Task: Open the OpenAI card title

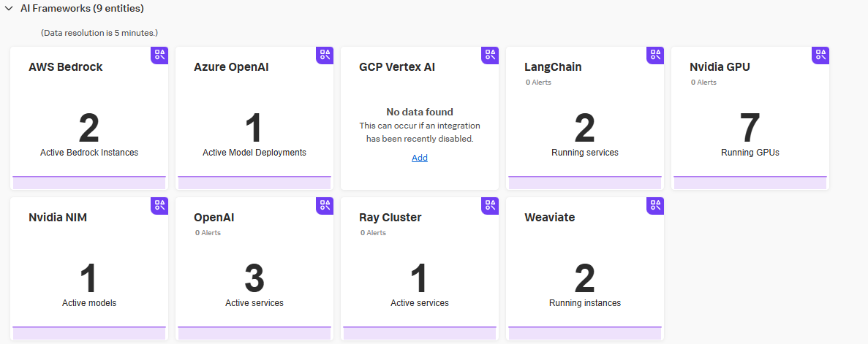Action: tap(214, 218)
